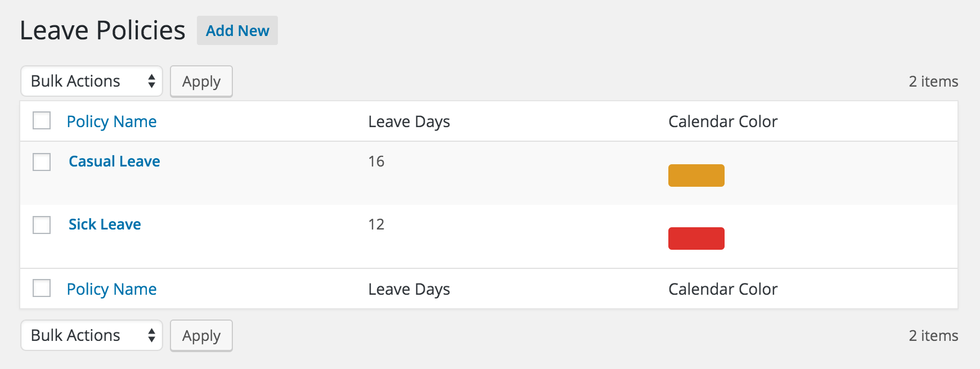Sort by the top Policy Name column

click(111, 121)
